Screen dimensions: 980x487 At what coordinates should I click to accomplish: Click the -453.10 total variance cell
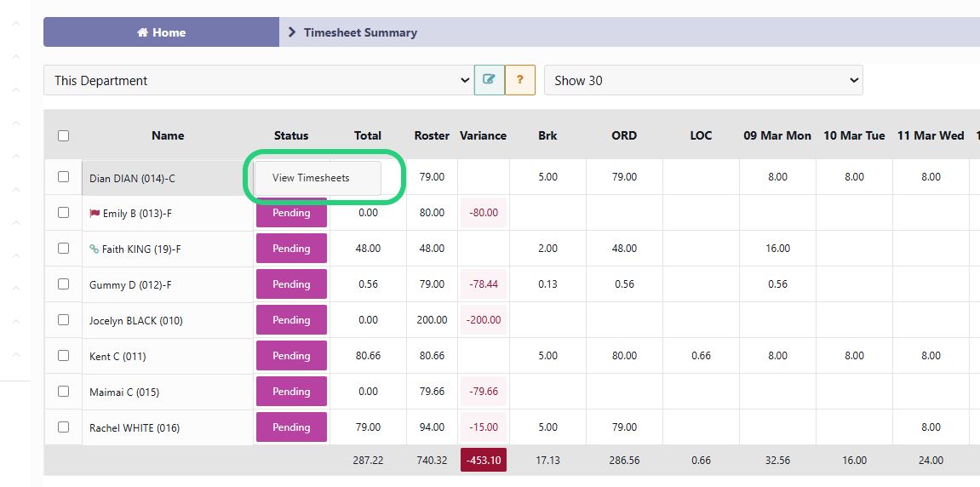tap(483, 460)
